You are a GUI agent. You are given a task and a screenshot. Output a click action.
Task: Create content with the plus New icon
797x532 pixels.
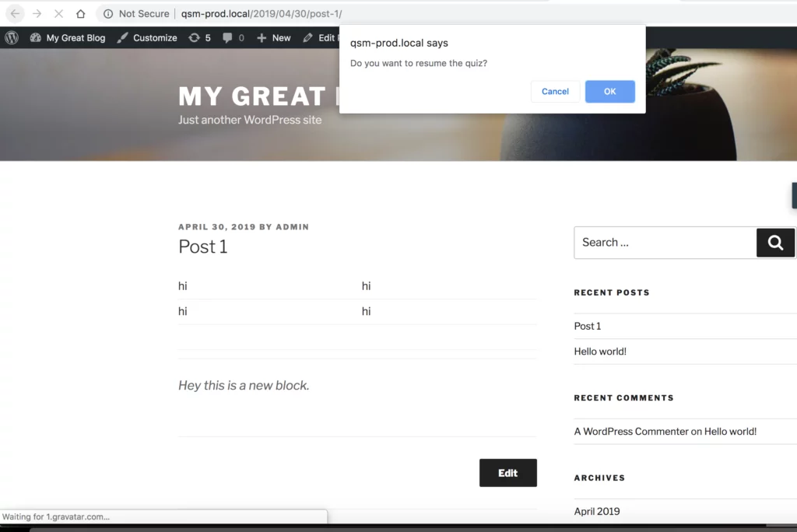pos(262,37)
